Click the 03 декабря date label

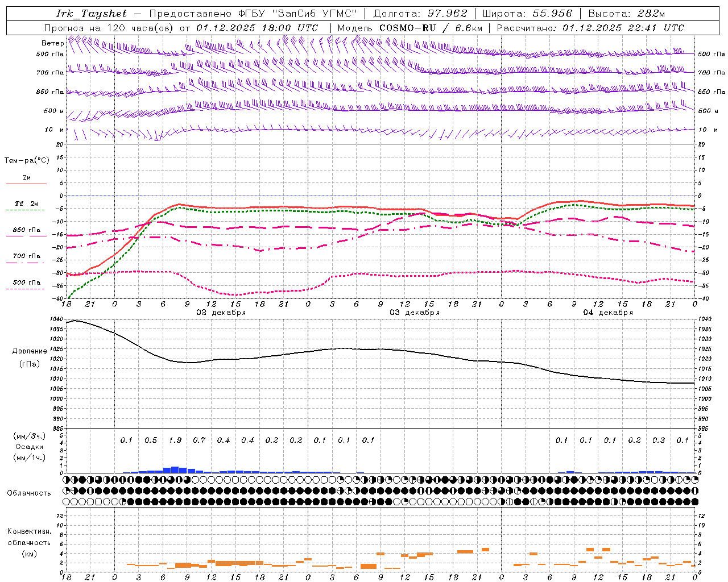pos(415,313)
